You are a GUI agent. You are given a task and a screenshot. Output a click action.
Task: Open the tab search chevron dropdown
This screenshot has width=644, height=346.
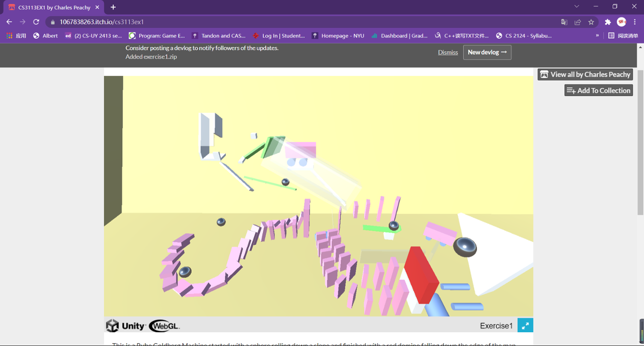[576, 6]
